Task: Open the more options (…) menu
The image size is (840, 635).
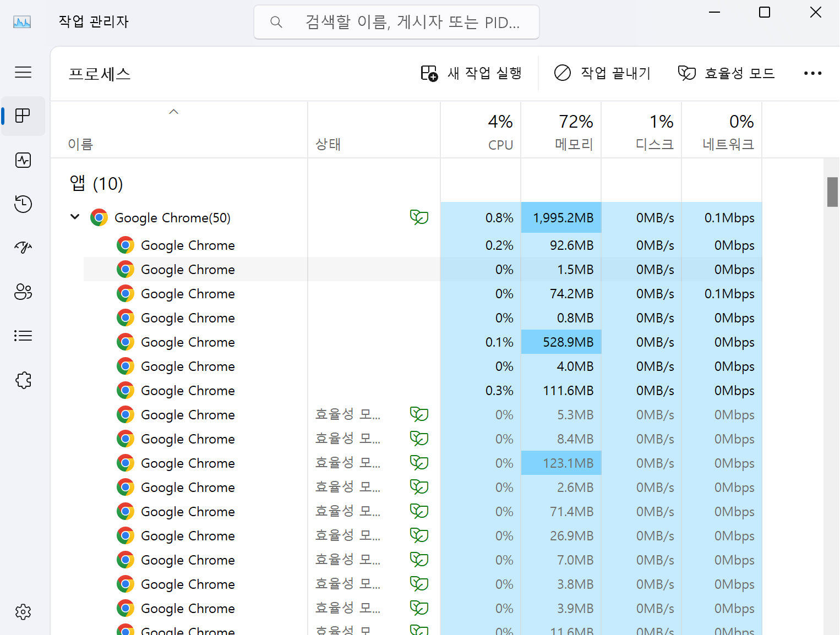Action: [x=812, y=73]
